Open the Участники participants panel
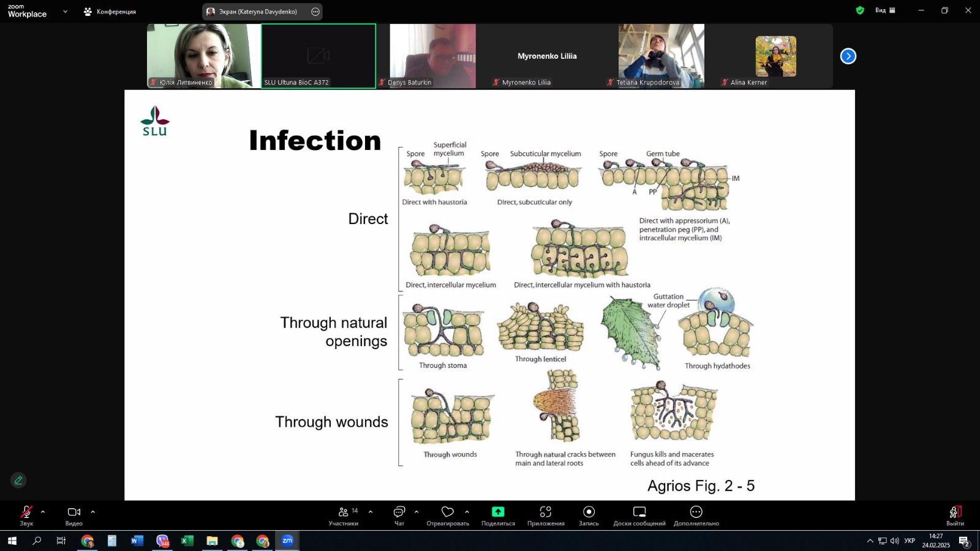The height and width of the screenshot is (551, 980). (x=344, y=515)
